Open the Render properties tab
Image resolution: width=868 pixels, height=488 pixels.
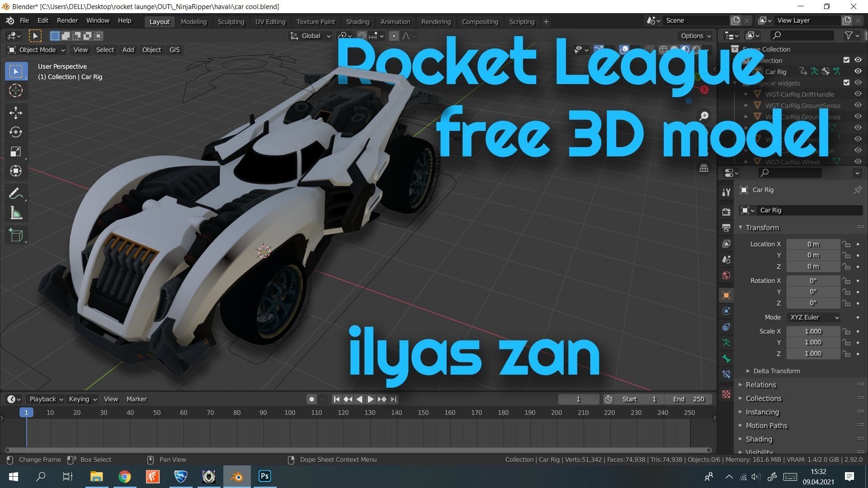pos(726,211)
